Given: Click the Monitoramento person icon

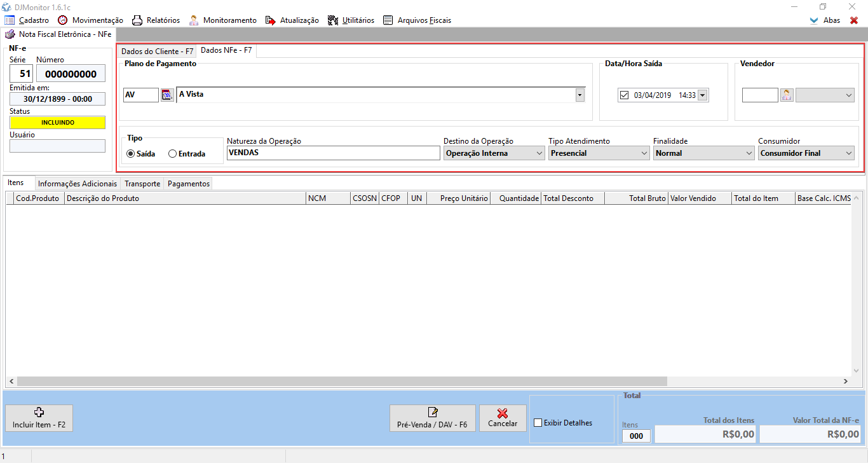Looking at the screenshot, I should 194,20.
